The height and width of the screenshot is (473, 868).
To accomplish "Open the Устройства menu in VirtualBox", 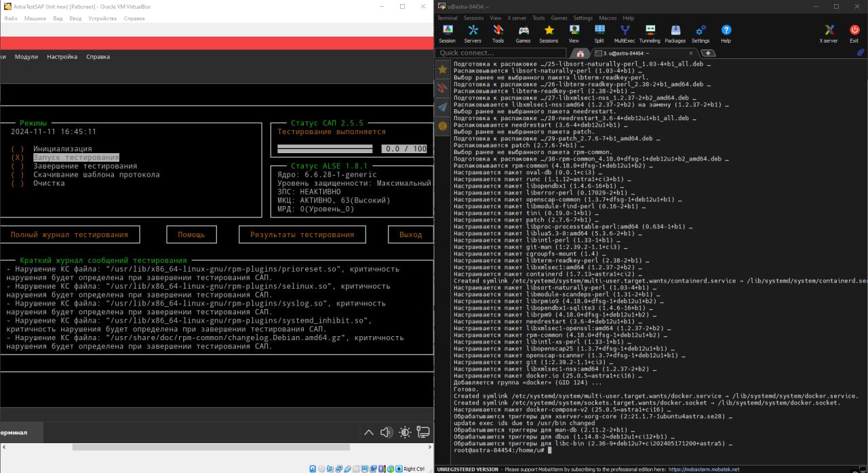I will pos(102,18).
